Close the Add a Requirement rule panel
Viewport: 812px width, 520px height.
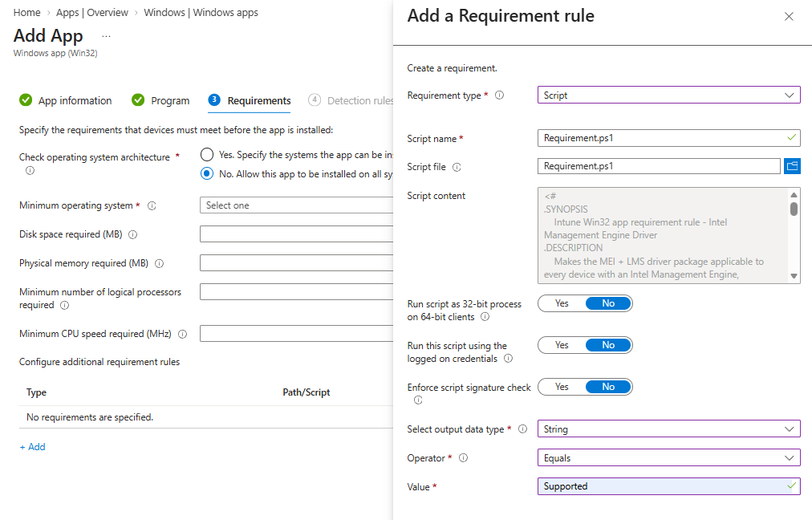pyautogui.click(x=789, y=17)
